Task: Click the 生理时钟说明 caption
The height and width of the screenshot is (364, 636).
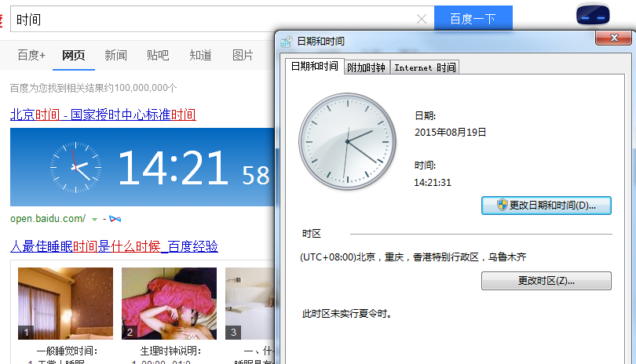Action: click(x=170, y=351)
